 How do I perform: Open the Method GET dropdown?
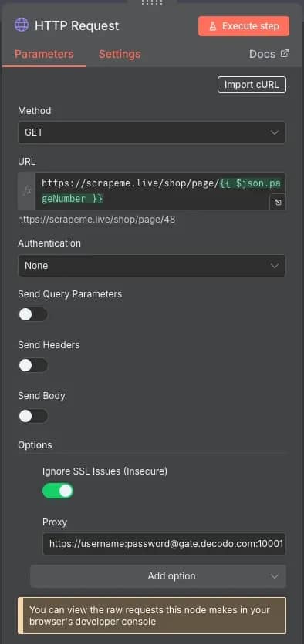tap(152, 132)
